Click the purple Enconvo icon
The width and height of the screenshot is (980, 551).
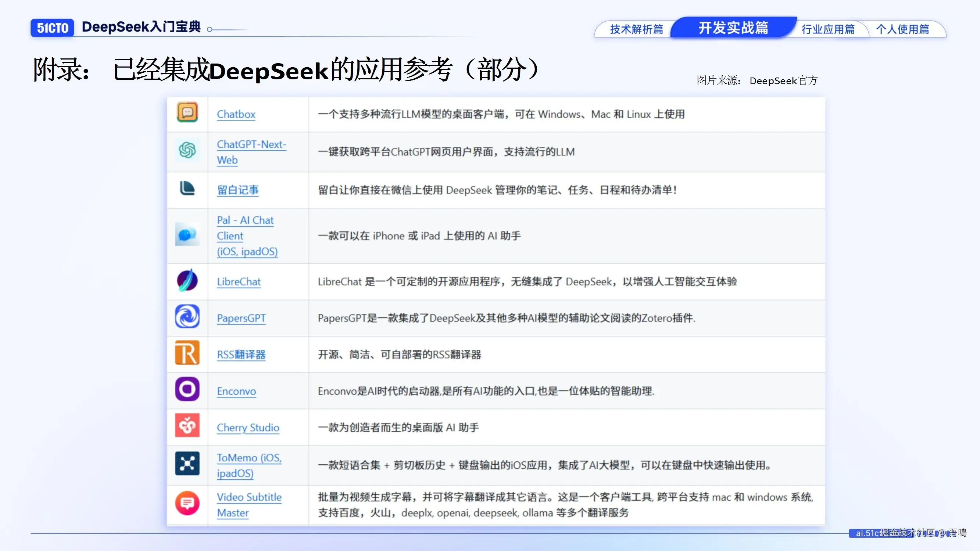pos(187,389)
